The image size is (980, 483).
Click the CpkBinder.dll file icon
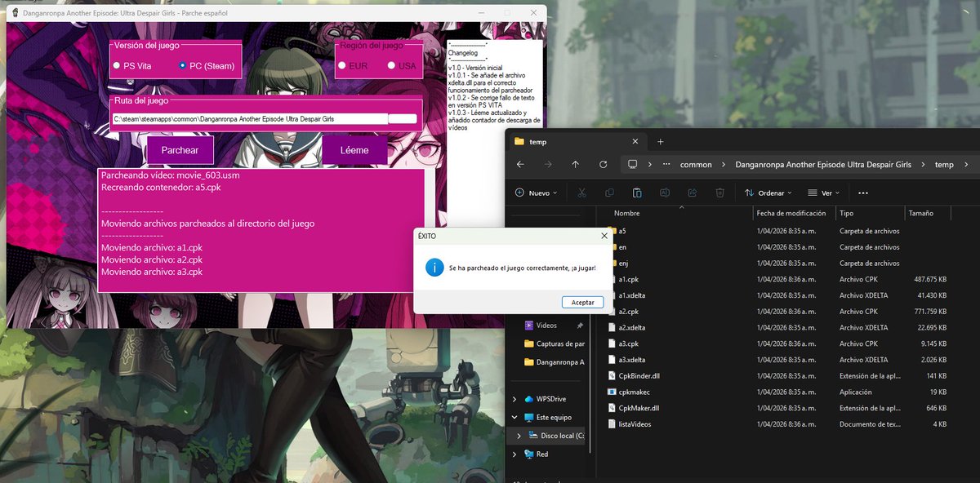[x=612, y=375]
